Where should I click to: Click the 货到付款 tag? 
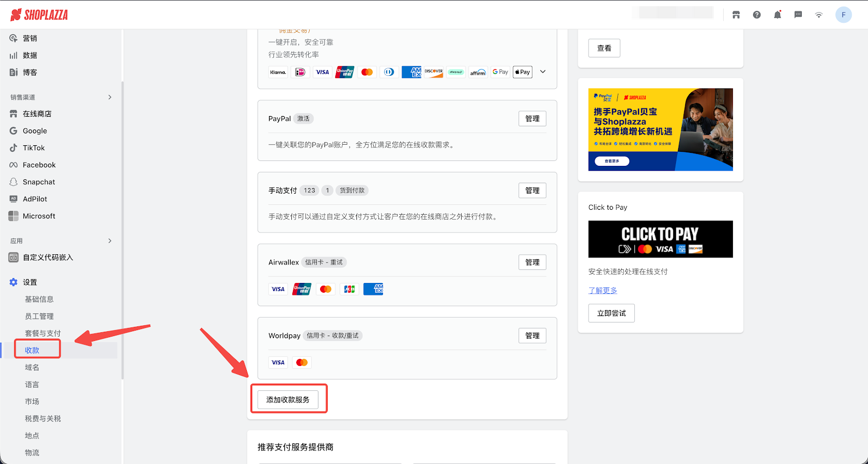pos(352,190)
